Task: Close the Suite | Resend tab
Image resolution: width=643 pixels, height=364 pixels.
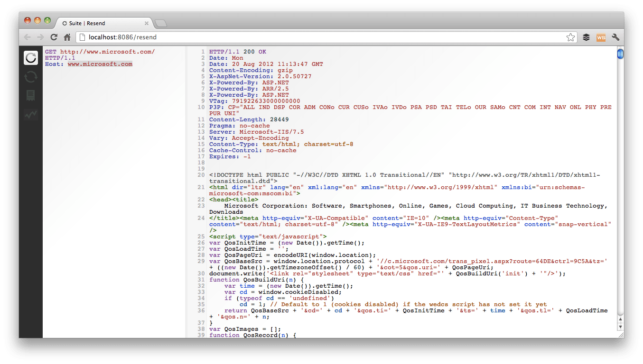Action: 147,23
